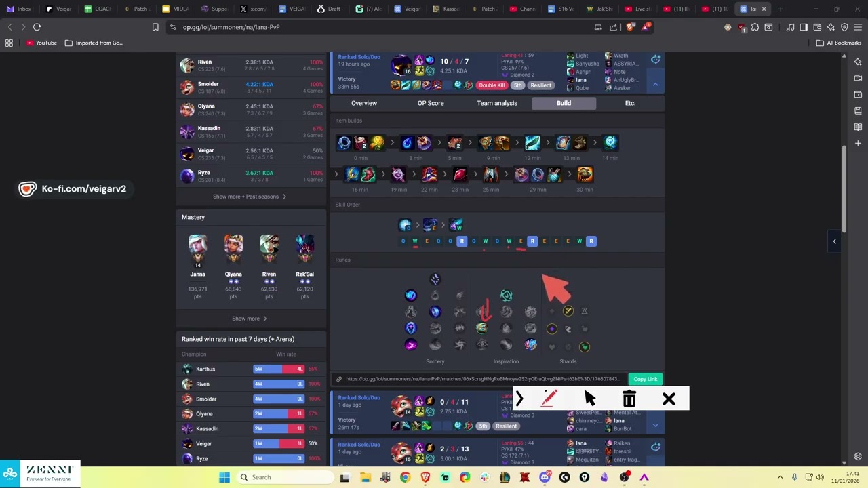The width and height of the screenshot is (868, 488).
Task: Open the apps grid icon in bookmarks bar
Action: tap(9, 43)
